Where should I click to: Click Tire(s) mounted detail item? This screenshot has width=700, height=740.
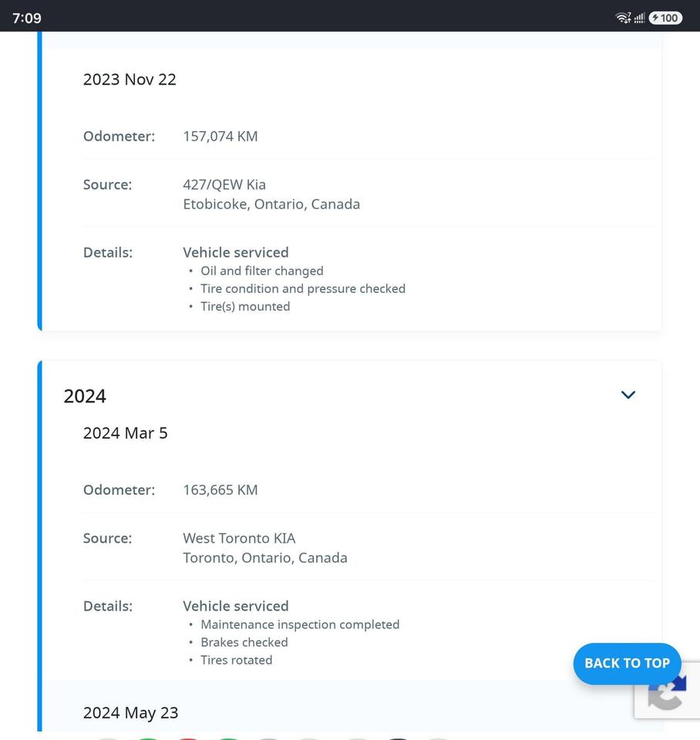pyautogui.click(x=245, y=306)
